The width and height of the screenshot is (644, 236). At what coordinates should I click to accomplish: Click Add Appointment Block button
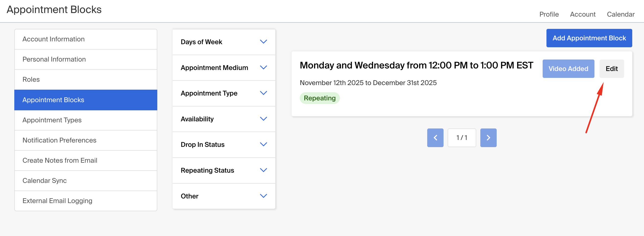(589, 38)
